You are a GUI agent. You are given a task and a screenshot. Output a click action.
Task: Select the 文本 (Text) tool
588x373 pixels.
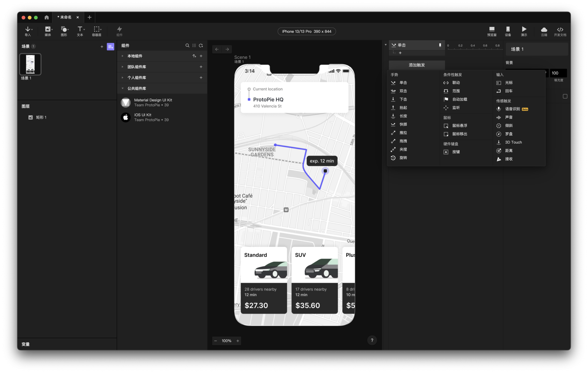pos(80,31)
